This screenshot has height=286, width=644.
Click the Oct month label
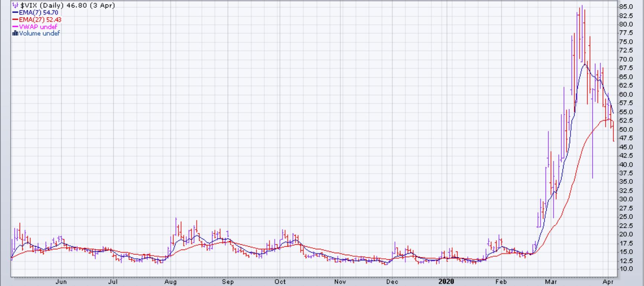(280, 282)
